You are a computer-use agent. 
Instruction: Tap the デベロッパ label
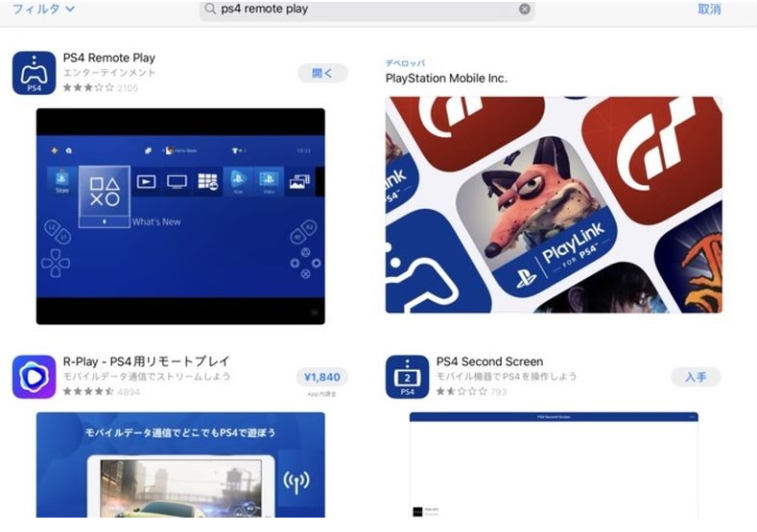coord(405,63)
